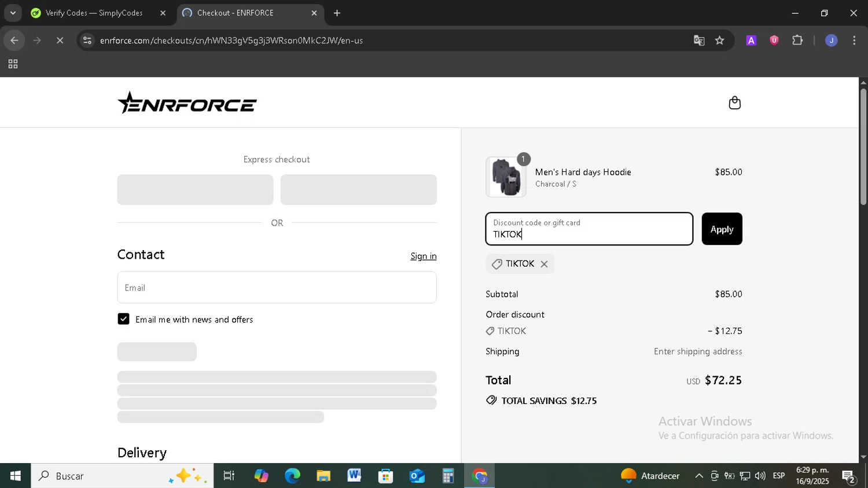Click the Subtotal $85.00 value
Viewport: 868px width, 488px height.
tap(729, 294)
